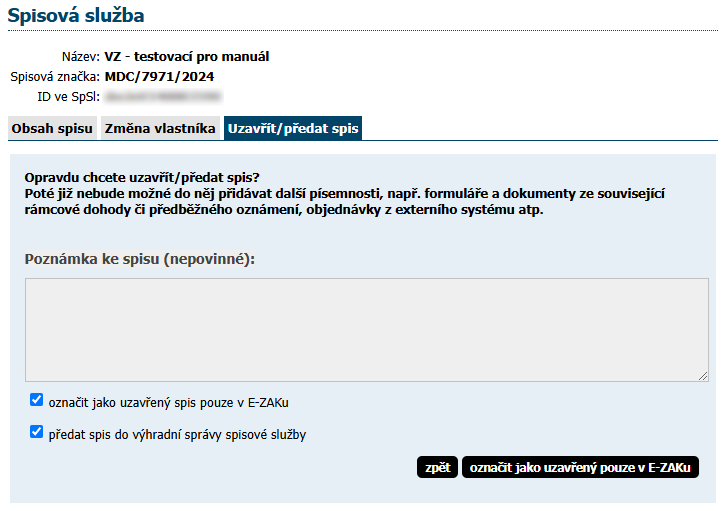Click the label text of the E-ZAKu checkbox
This screenshot has width=724, height=511.
pyautogui.click(x=168, y=402)
